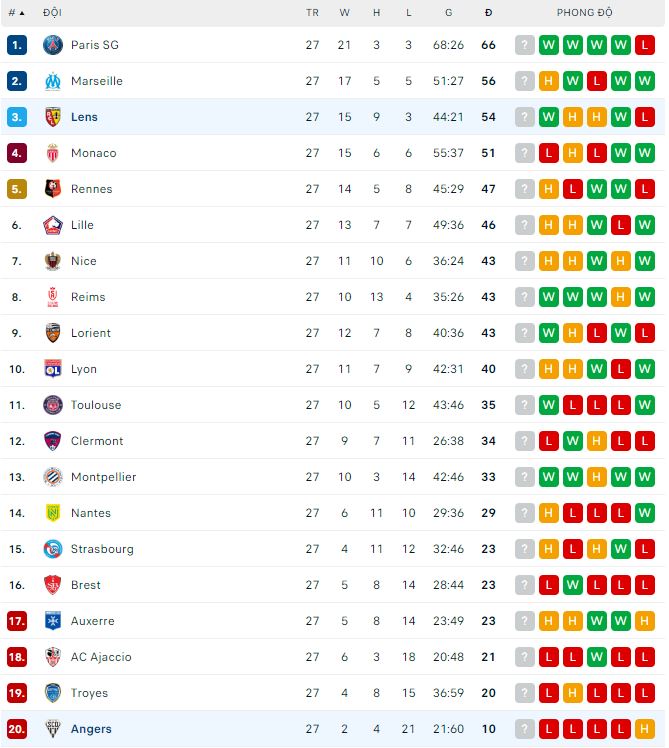669x748 pixels.
Task: Click the Paris SG club crest
Action: [53, 45]
